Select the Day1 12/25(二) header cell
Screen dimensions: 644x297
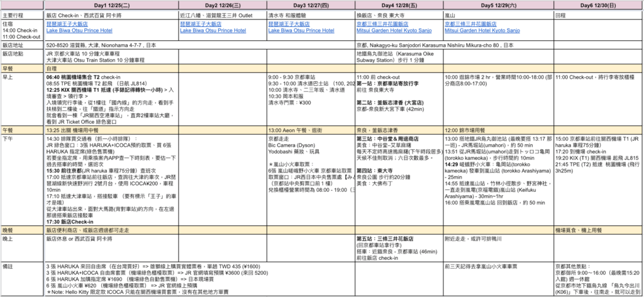coord(112,5)
